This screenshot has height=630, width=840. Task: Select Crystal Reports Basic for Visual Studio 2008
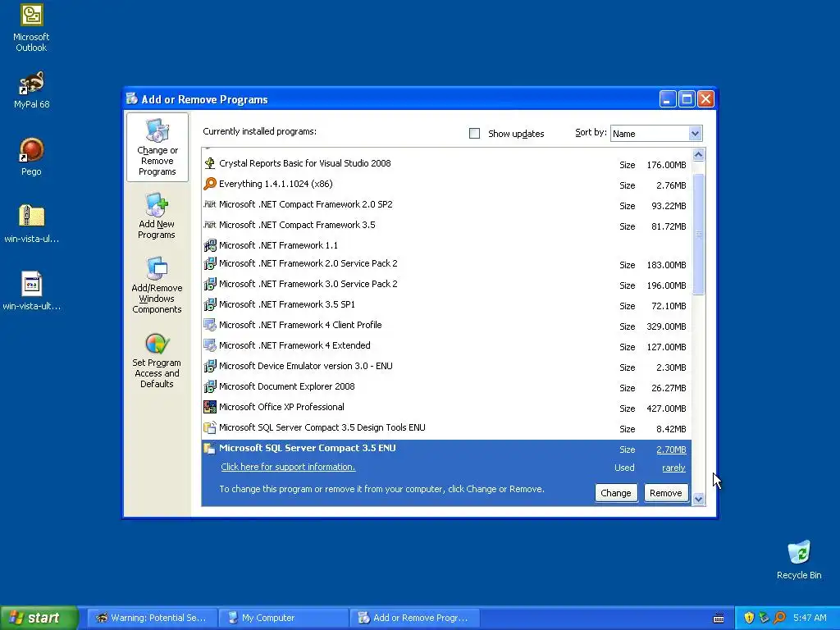coord(445,164)
